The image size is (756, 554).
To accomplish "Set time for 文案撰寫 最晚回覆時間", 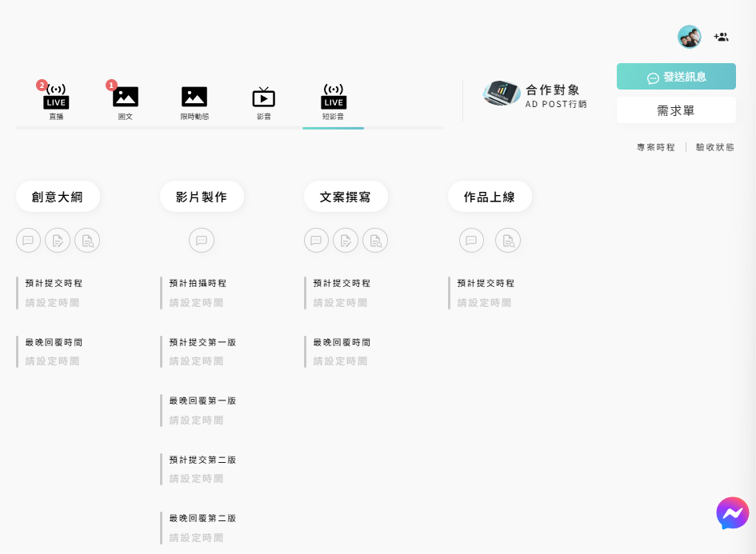I will tap(340, 361).
